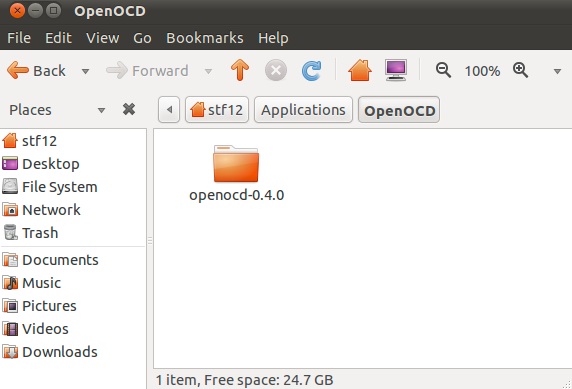Go up to the parent folder

[x=240, y=70]
